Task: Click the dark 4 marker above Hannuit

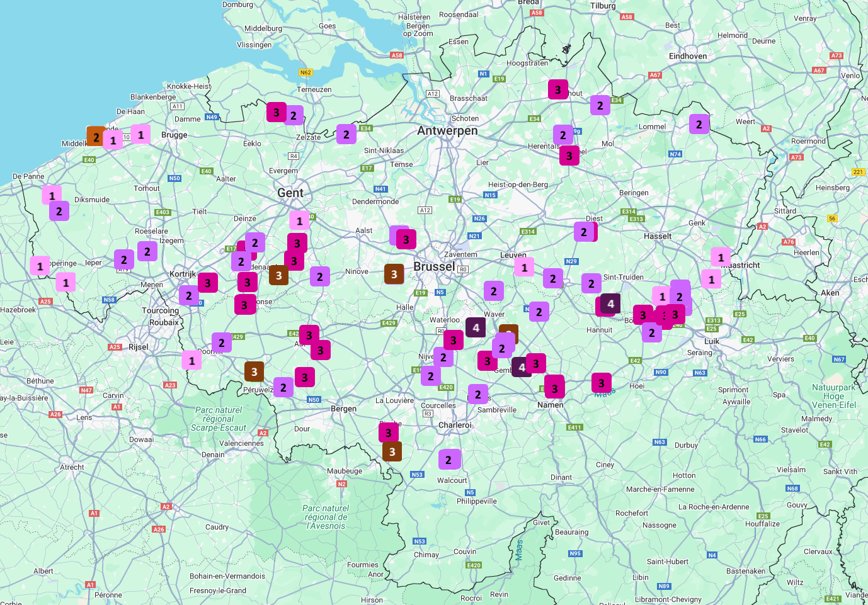Action: 610,303
